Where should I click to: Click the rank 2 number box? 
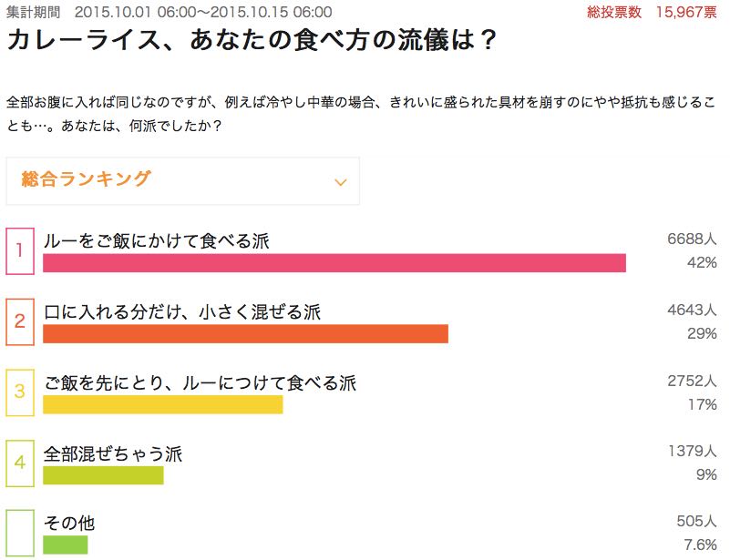point(20,321)
